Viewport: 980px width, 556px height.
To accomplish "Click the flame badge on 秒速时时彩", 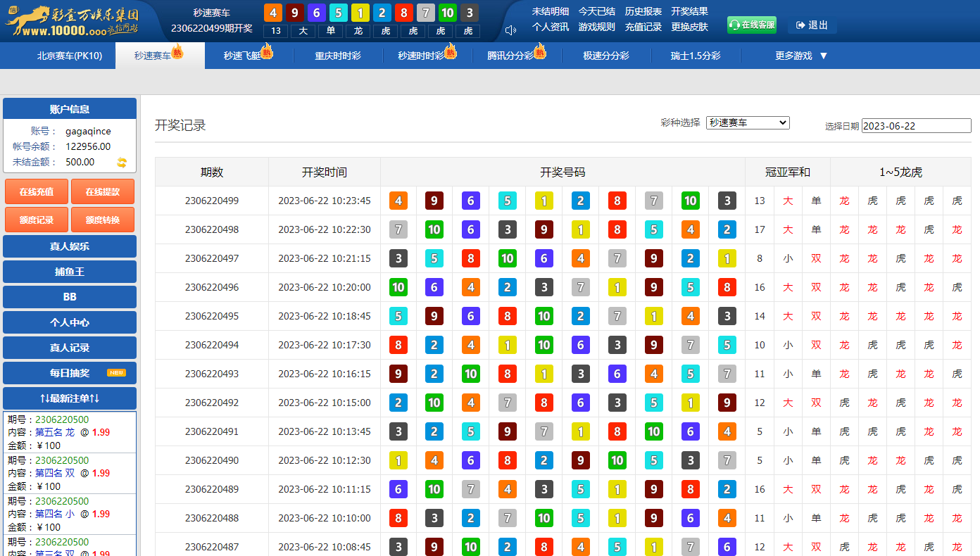I will pyautogui.click(x=451, y=51).
